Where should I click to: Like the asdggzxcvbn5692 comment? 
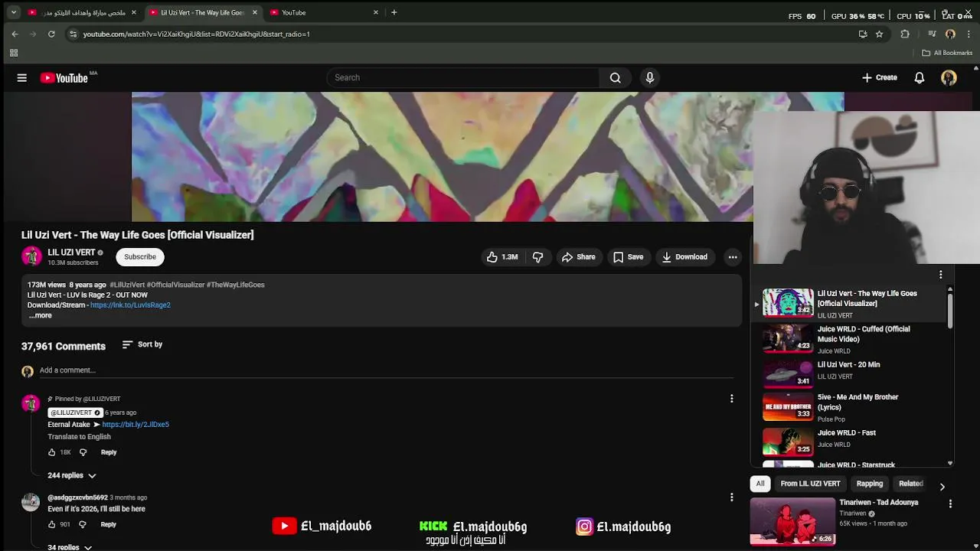(52, 524)
